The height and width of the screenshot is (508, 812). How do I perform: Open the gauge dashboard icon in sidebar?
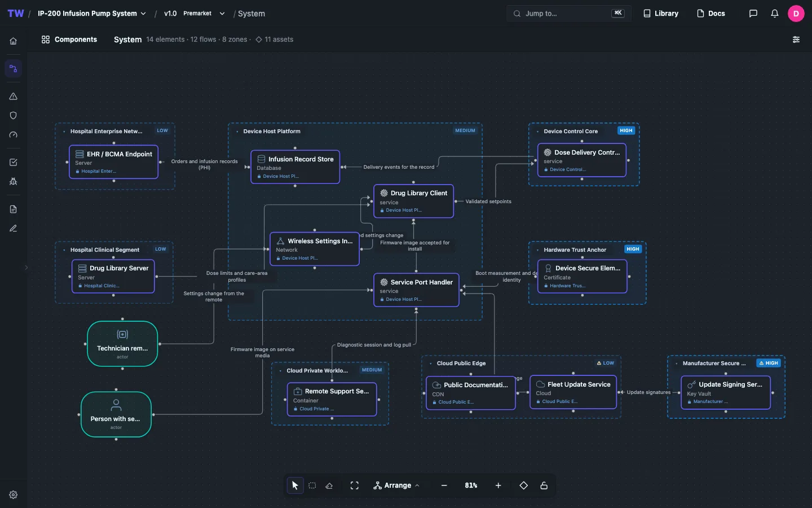point(14,135)
